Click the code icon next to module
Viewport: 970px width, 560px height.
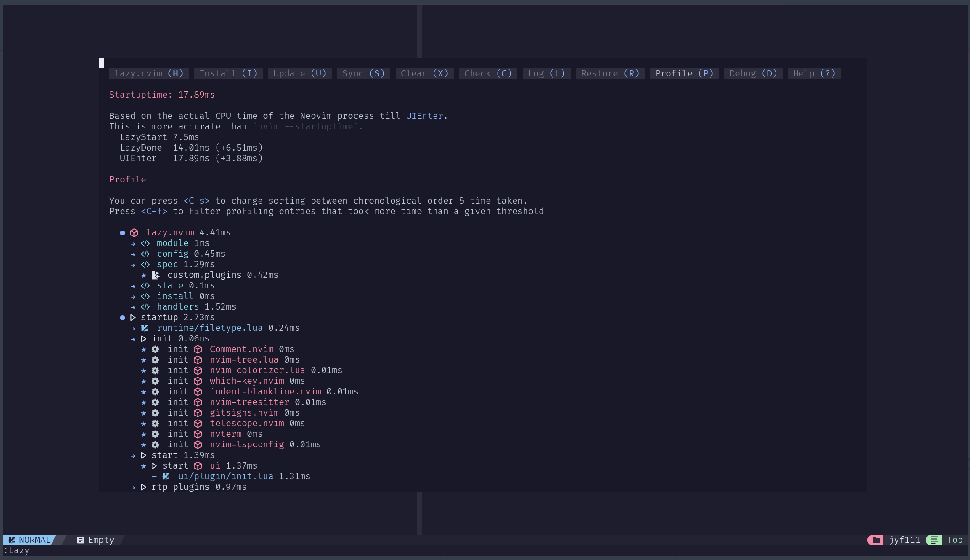pos(145,243)
